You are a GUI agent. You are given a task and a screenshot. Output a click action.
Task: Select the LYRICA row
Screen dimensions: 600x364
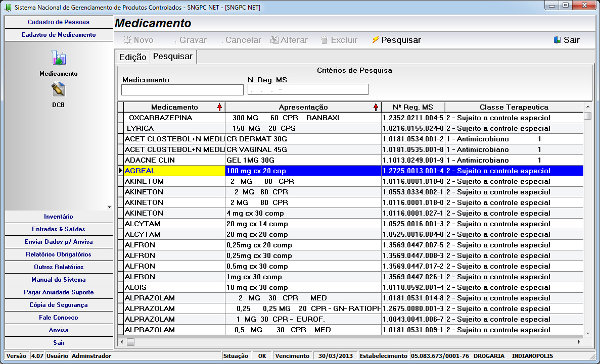[350, 128]
